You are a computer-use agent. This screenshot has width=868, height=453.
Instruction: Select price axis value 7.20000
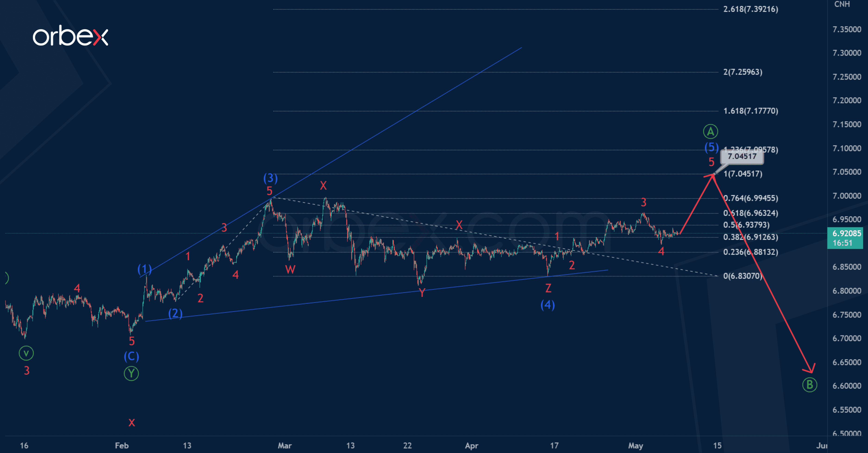click(x=847, y=101)
